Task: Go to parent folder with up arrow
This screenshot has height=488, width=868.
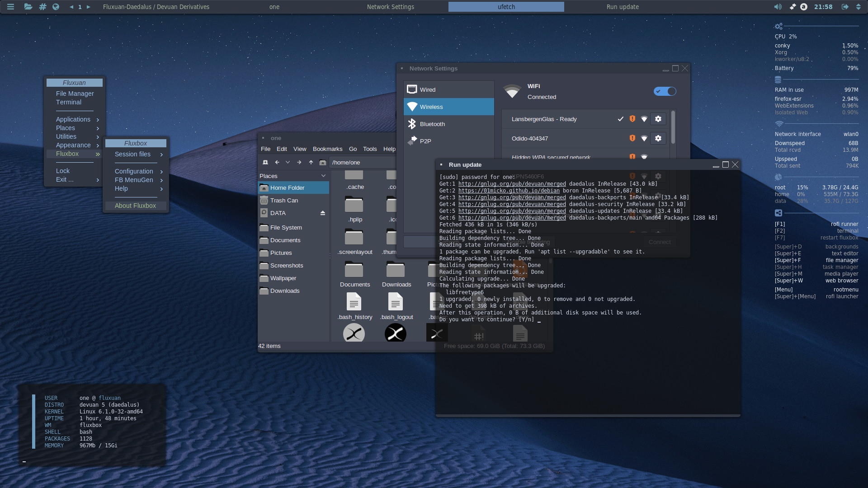Action: pos(311,162)
